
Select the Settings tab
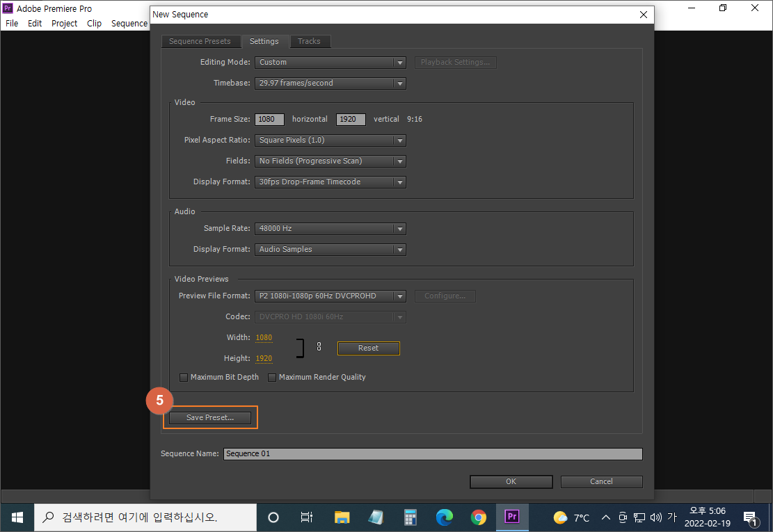tap(264, 42)
